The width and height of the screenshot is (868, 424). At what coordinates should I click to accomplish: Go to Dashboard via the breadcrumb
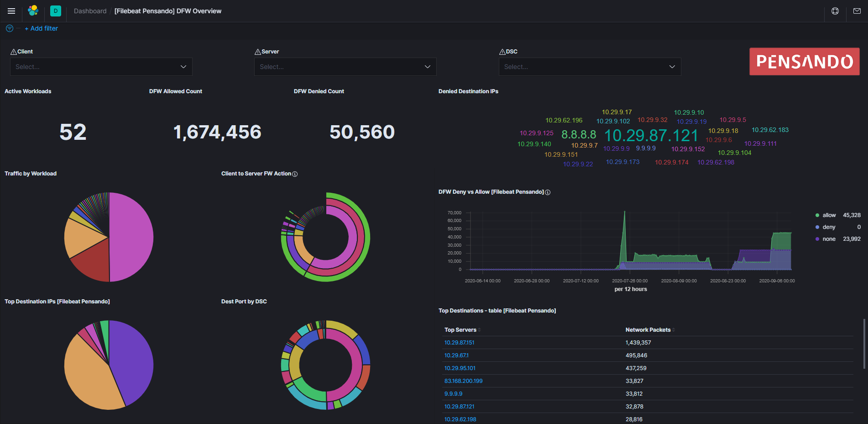[x=90, y=11]
